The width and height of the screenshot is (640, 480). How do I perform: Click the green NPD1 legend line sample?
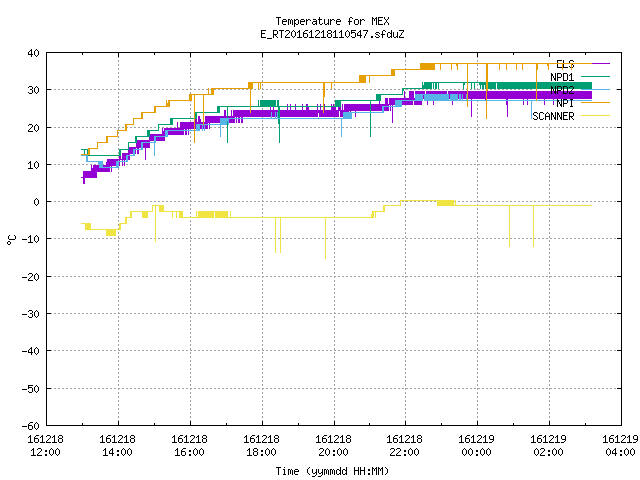point(595,76)
